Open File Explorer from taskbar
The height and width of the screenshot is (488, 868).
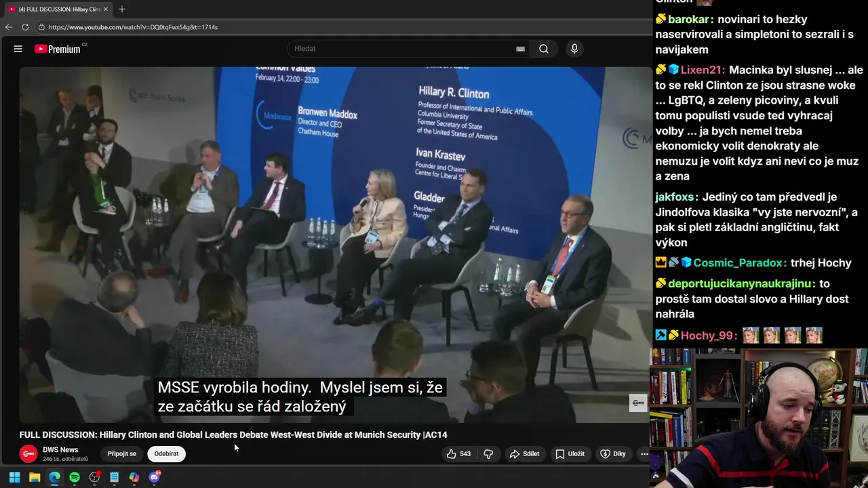35,477
